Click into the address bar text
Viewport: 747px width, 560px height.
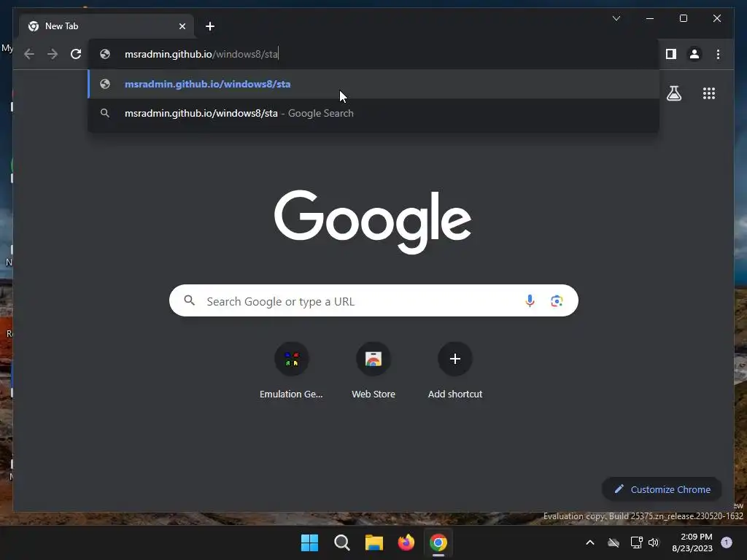point(201,54)
